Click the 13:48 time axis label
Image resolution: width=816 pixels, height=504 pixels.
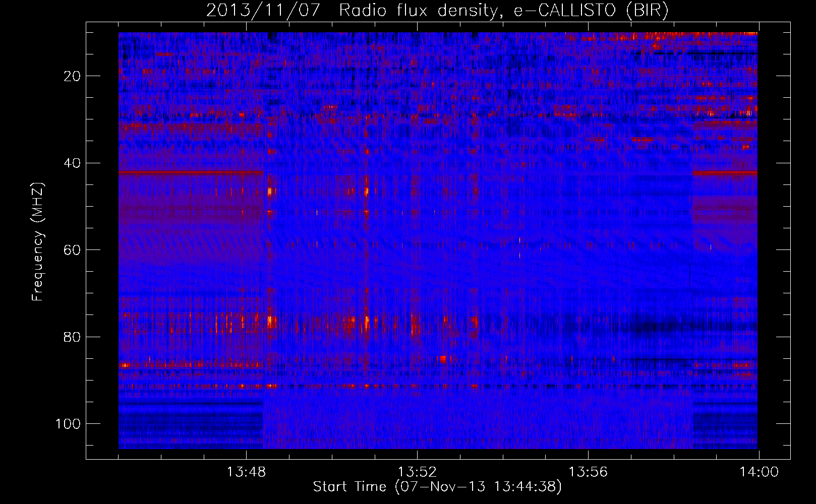point(246,472)
